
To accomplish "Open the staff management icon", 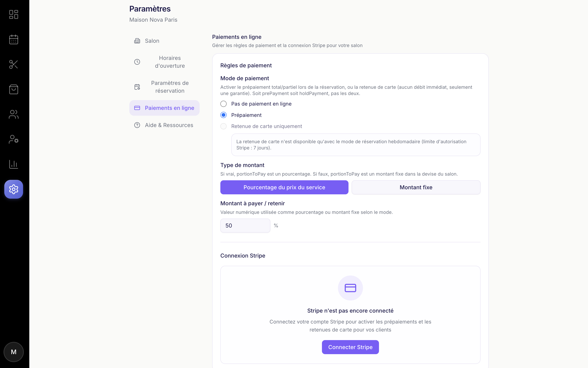I will pos(14,139).
